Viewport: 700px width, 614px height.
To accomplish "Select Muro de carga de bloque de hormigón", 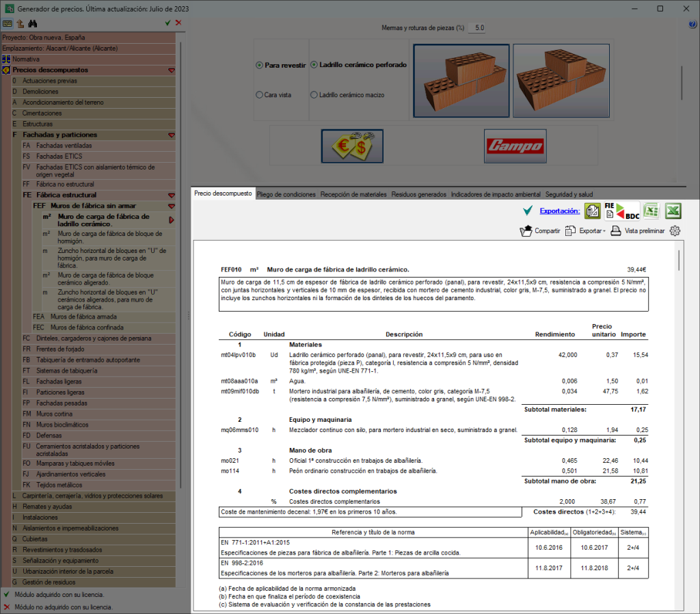I will [109, 237].
